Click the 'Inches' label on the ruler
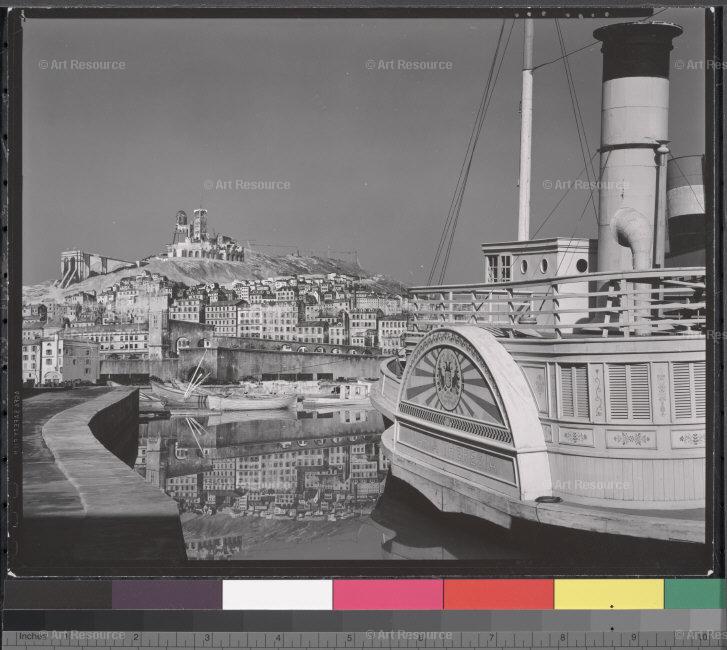This screenshot has width=727, height=650. [x=33, y=636]
